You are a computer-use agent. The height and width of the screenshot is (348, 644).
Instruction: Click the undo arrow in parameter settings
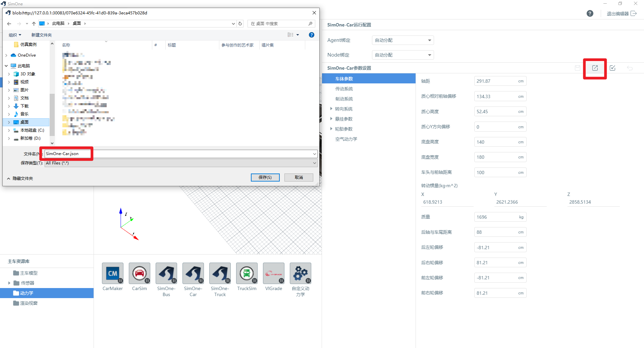click(630, 68)
